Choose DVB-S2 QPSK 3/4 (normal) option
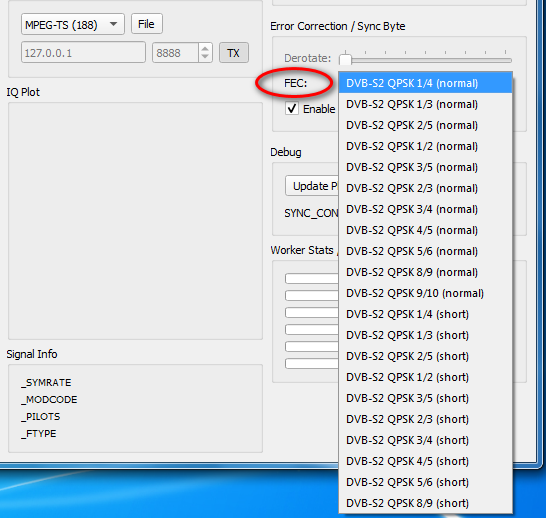546x518 pixels. (425, 209)
